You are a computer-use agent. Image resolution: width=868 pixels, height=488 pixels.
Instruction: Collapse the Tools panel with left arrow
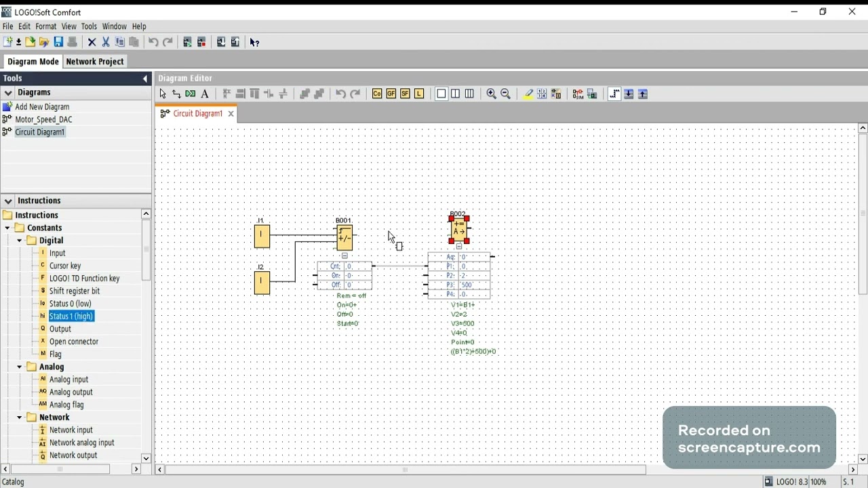click(x=144, y=79)
